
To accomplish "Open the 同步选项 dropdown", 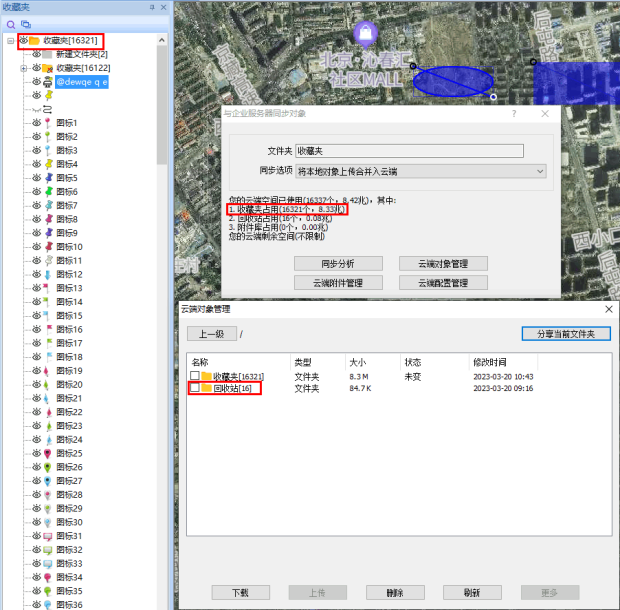I will pyautogui.click(x=539, y=172).
